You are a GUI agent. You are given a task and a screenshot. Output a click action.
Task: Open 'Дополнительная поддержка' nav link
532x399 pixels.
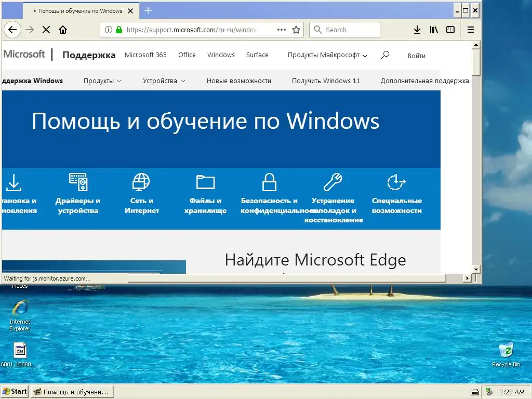point(424,81)
